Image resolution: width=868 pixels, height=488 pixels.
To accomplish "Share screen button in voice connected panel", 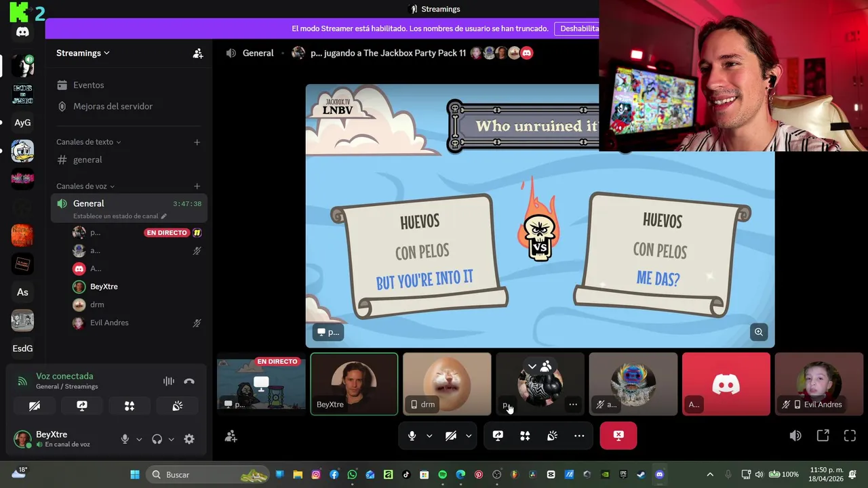I will point(82,406).
